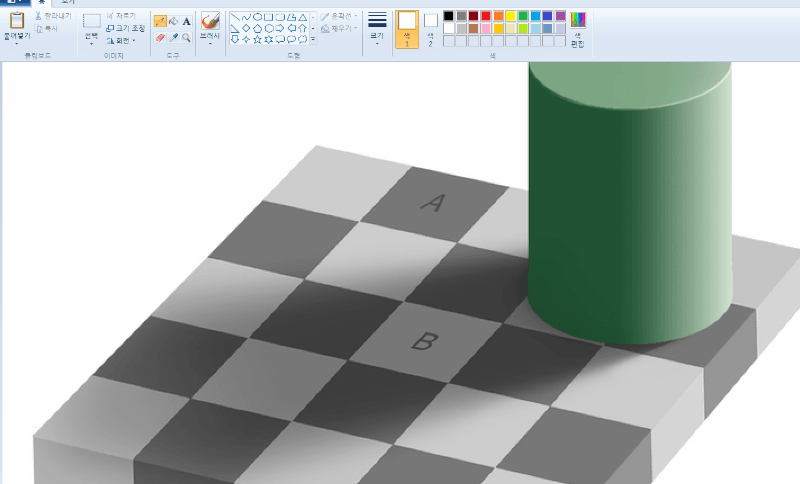
Task: Pick the lime green color swatch
Action: [x=523, y=29]
